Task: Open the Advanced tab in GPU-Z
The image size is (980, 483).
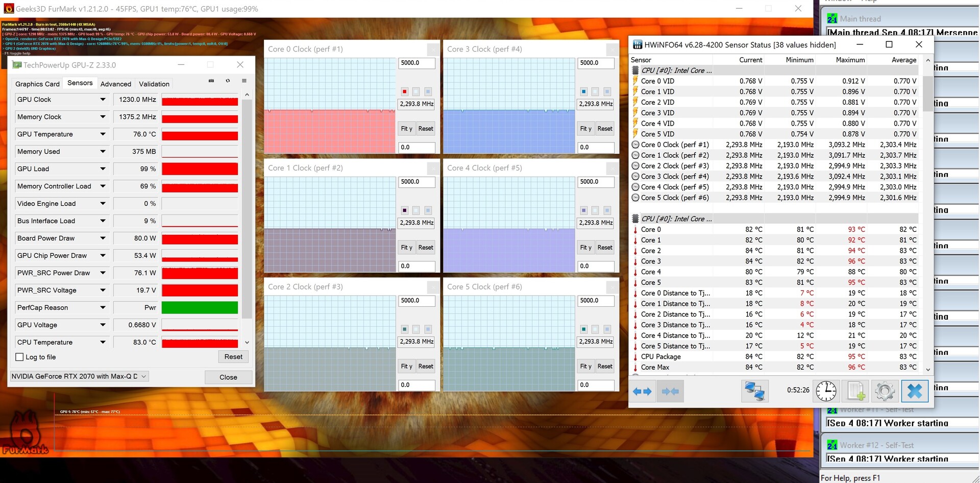Action: click(116, 84)
